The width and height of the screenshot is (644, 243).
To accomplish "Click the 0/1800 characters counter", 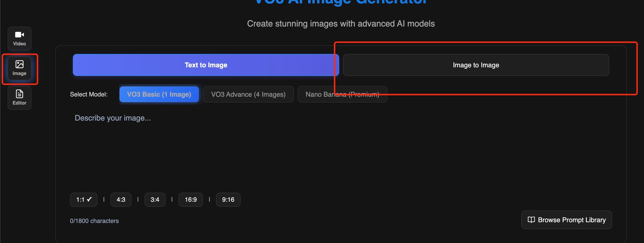I will click(x=94, y=221).
